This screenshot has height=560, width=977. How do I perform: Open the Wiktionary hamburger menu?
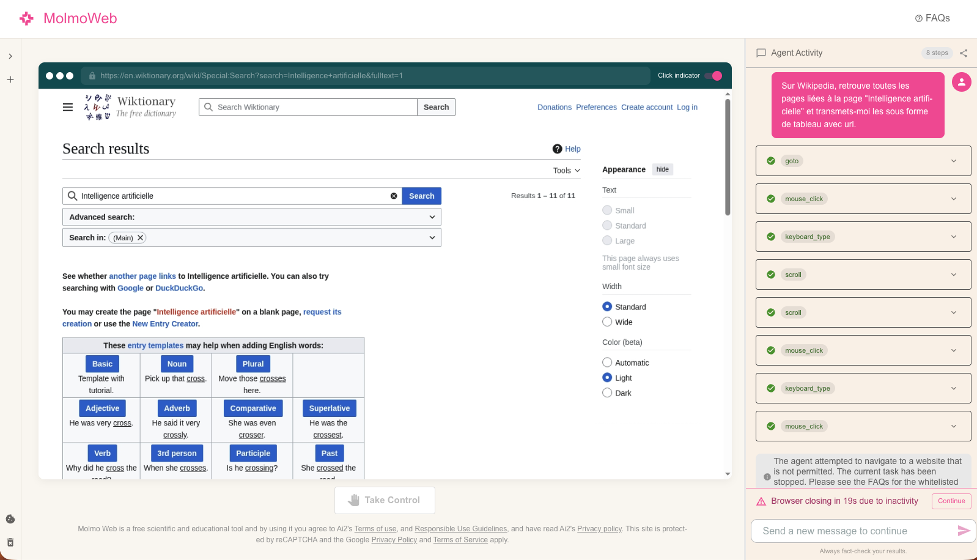click(x=68, y=107)
